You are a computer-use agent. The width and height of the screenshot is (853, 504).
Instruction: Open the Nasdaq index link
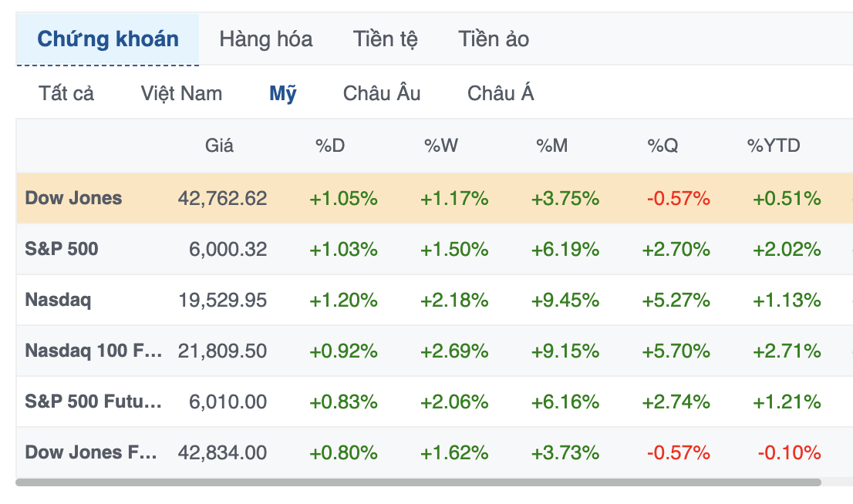[x=58, y=300]
